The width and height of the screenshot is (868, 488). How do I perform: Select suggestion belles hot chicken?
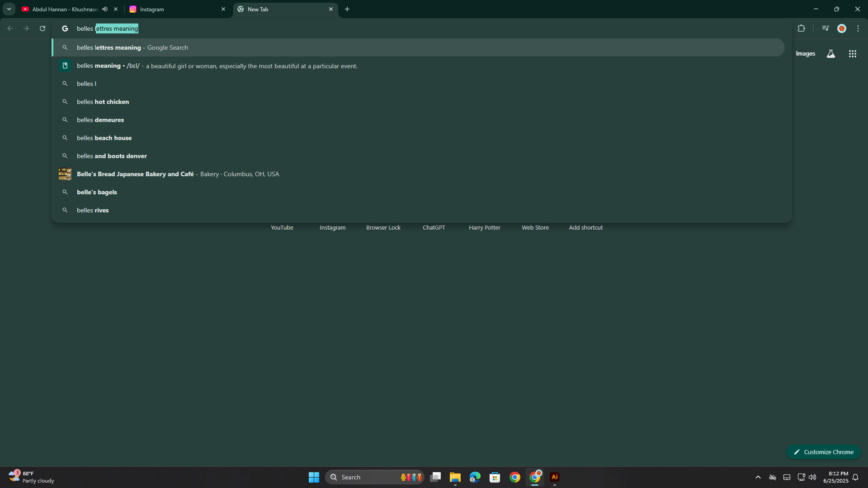(418, 102)
